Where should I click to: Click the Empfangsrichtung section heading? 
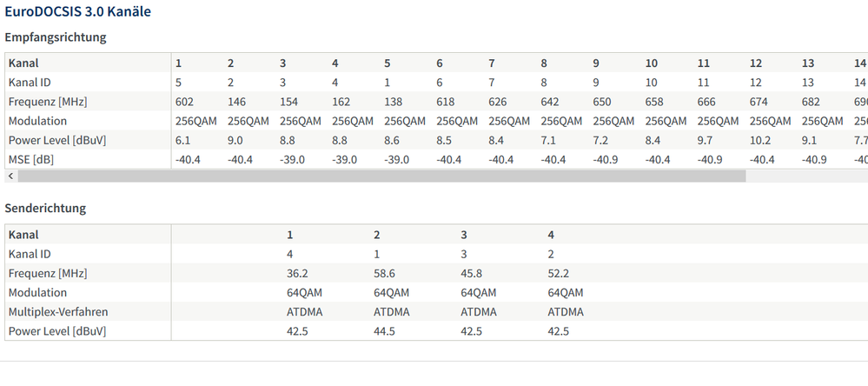(56, 37)
